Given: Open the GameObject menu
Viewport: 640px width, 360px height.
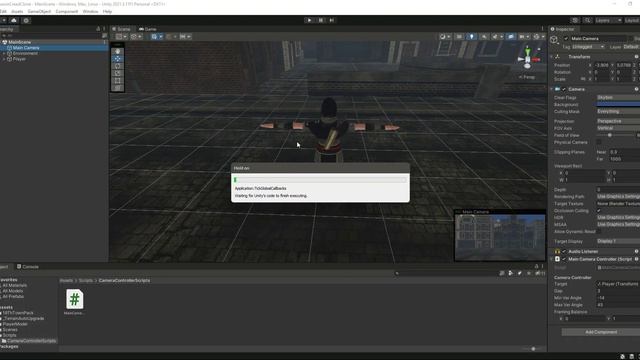Looking at the screenshot, I should tap(39, 11).
